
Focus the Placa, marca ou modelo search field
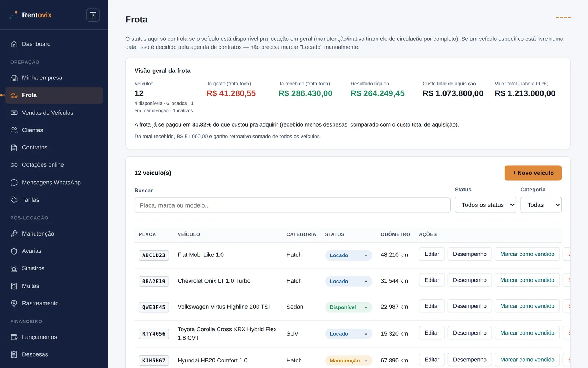coord(292,205)
